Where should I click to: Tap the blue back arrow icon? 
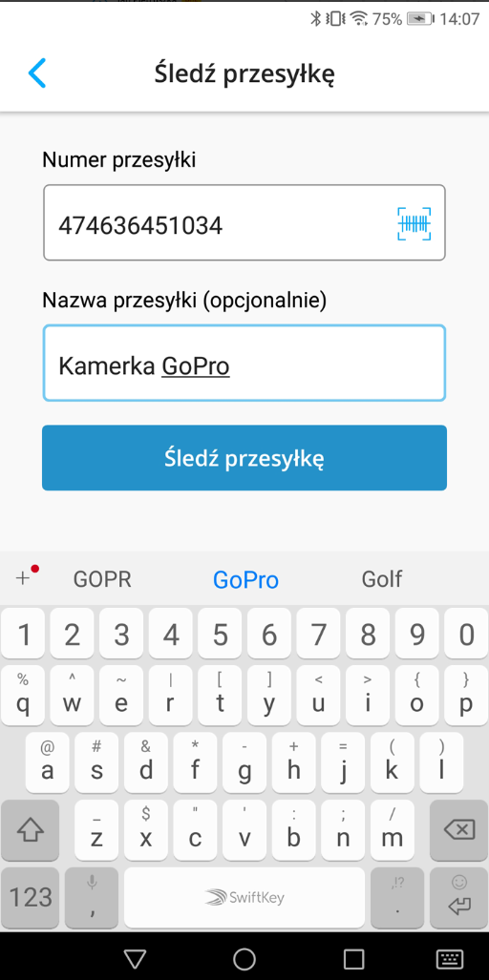coord(37,73)
